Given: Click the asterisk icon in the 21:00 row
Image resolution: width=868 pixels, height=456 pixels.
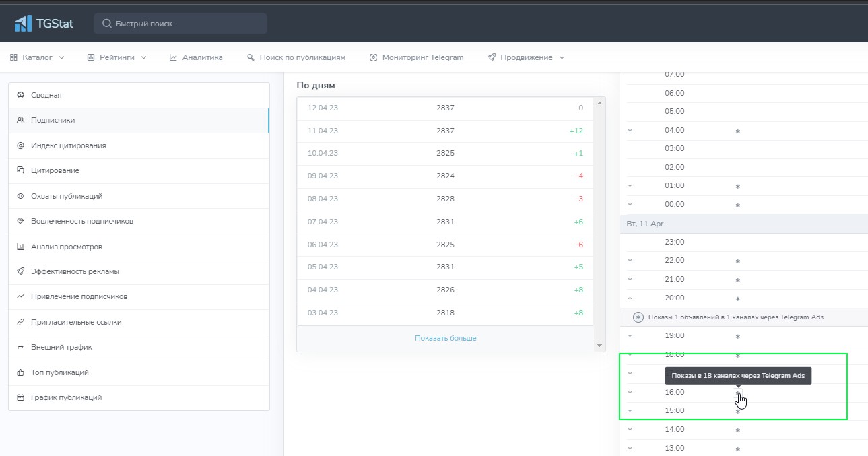Looking at the screenshot, I should 738,280.
